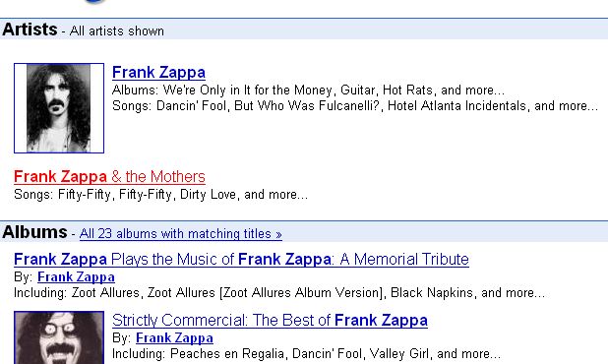Screen dimensions: 608x364
Task: Select the Albums section heading
Action: (34, 232)
